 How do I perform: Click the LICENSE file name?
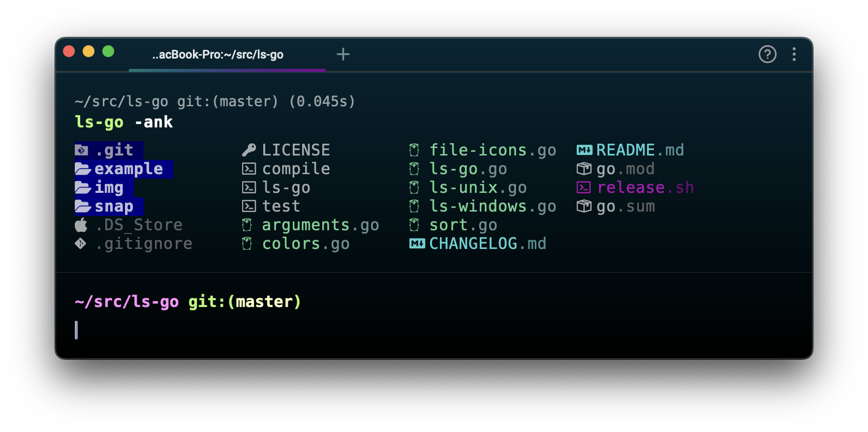pyautogui.click(x=296, y=150)
